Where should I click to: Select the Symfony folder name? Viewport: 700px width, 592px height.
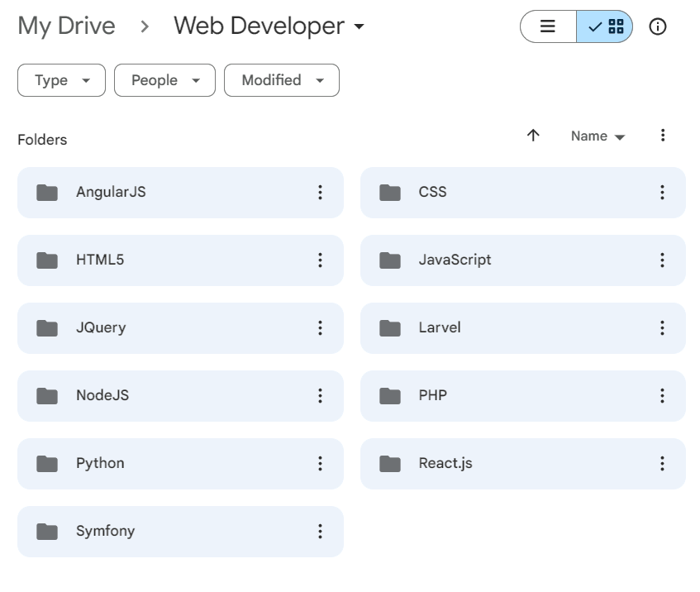tap(105, 532)
